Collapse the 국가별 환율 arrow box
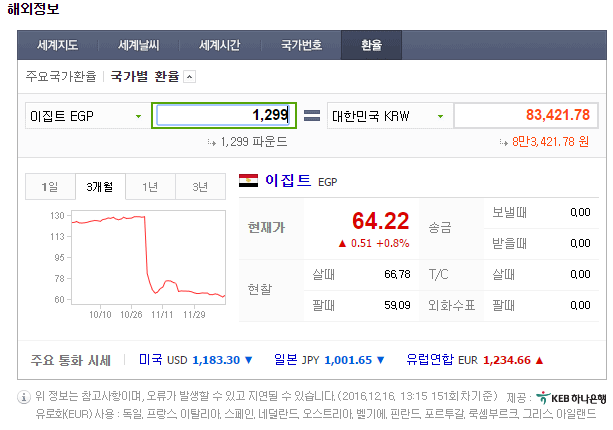The height and width of the screenshot is (430, 613). click(x=190, y=77)
